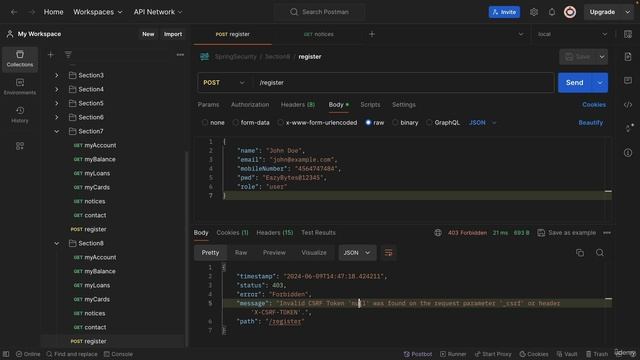Click the Send button
The width and height of the screenshot is (640, 360).
[575, 82]
